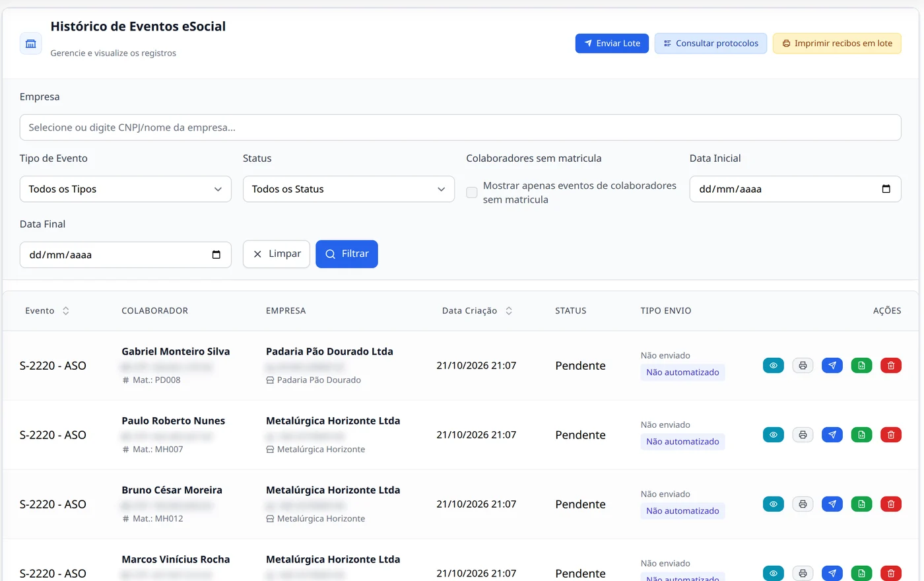
Task: View the event for Bruno César Moreira
Action: (774, 504)
